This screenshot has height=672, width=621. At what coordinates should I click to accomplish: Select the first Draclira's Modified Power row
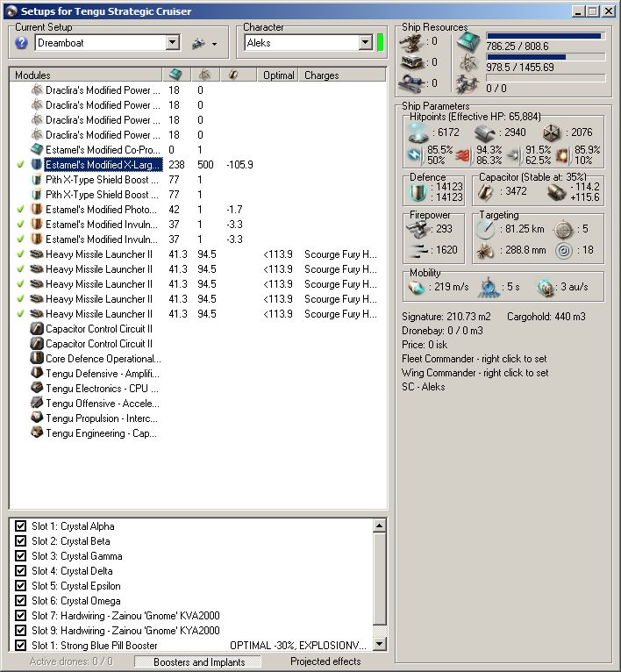coord(197,90)
